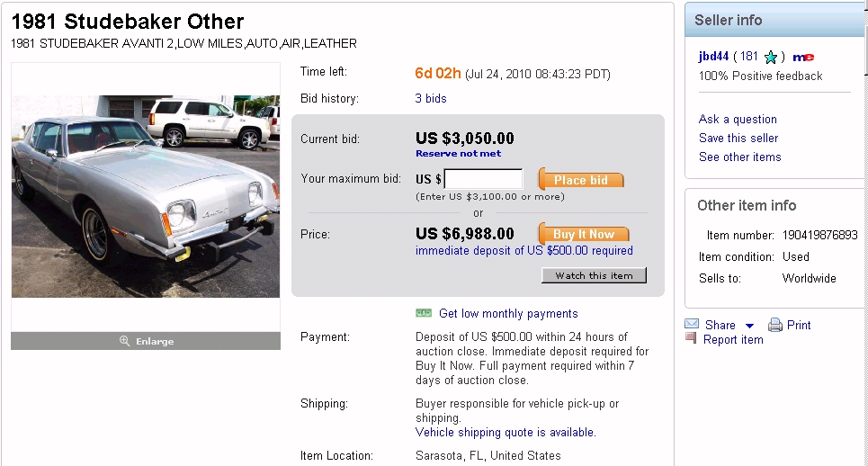Click the Ask a question link
Viewport: 868px width, 466px height.
738,119
